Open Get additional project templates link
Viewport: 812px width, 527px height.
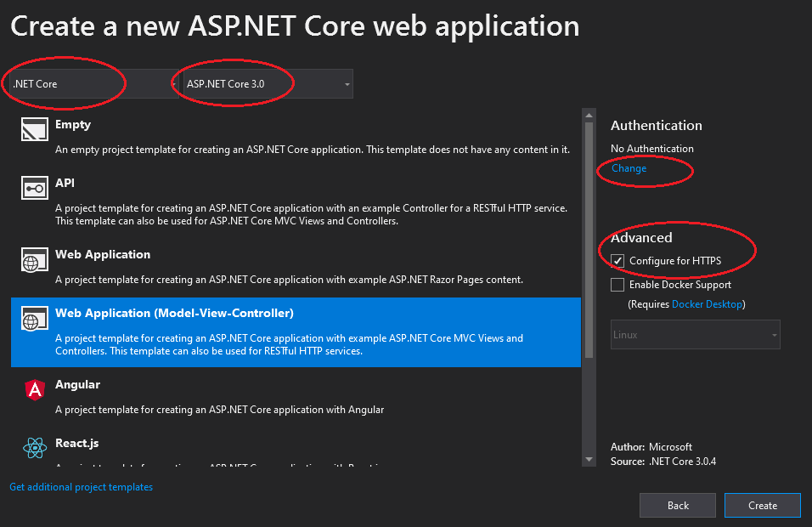[82, 487]
